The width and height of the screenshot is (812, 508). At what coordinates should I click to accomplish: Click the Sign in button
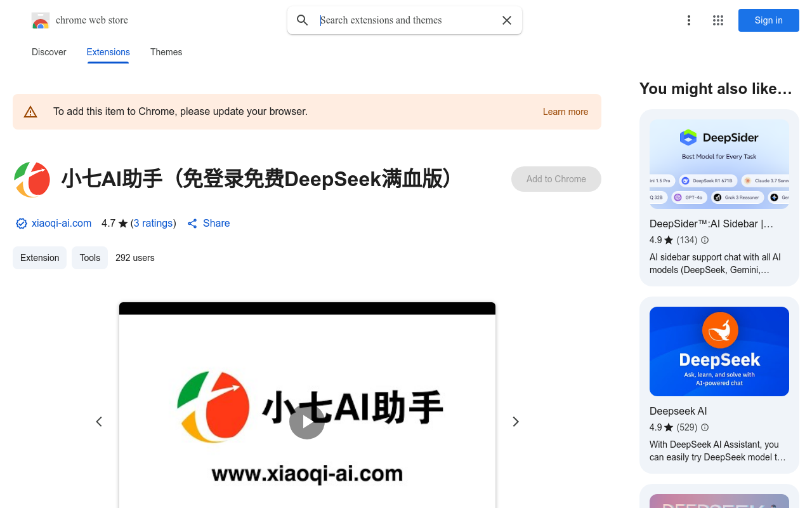[769, 20]
